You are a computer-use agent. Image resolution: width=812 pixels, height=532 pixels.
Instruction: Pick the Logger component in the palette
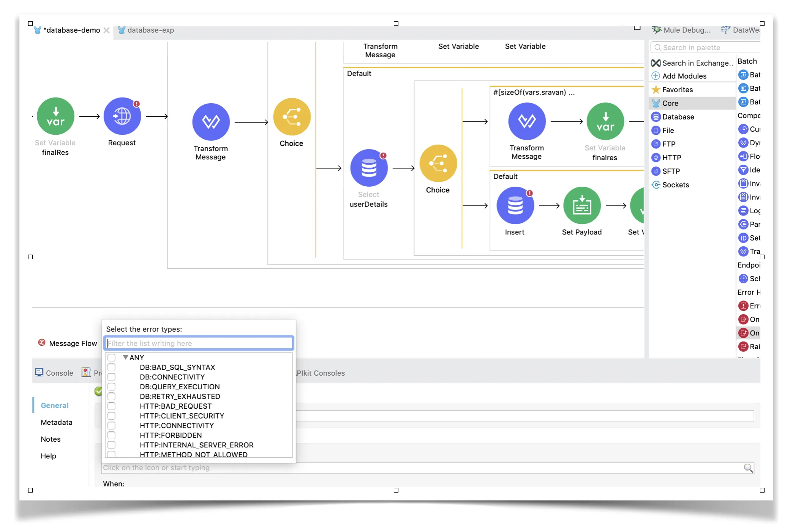[x=749, y=211]
